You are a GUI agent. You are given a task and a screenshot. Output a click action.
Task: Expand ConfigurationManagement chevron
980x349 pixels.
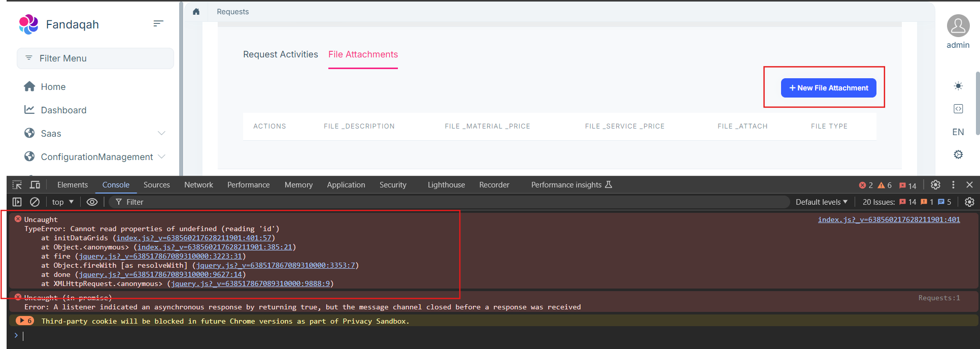click(x=161, y=156)
